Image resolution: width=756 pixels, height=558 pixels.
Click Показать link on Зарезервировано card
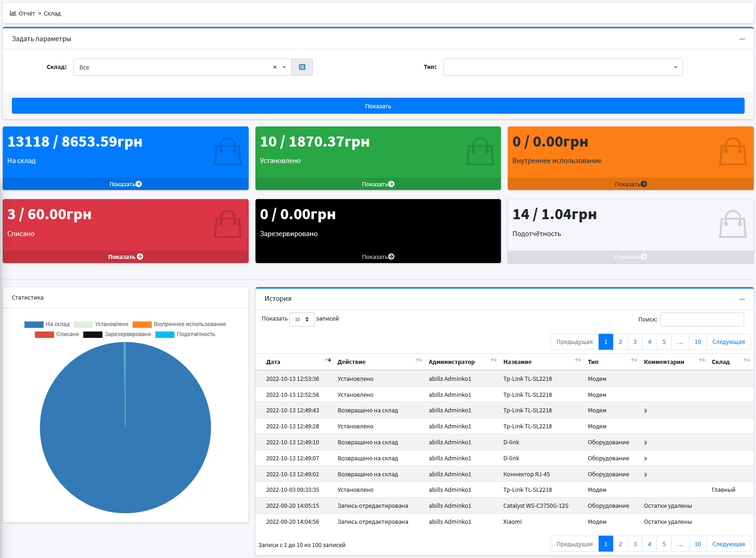(x=378, y=257)
